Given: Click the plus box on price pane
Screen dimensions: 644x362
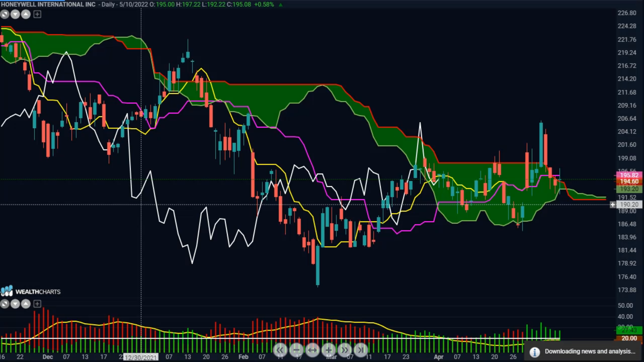Looking at the screenshot, I should click(37, 14).
